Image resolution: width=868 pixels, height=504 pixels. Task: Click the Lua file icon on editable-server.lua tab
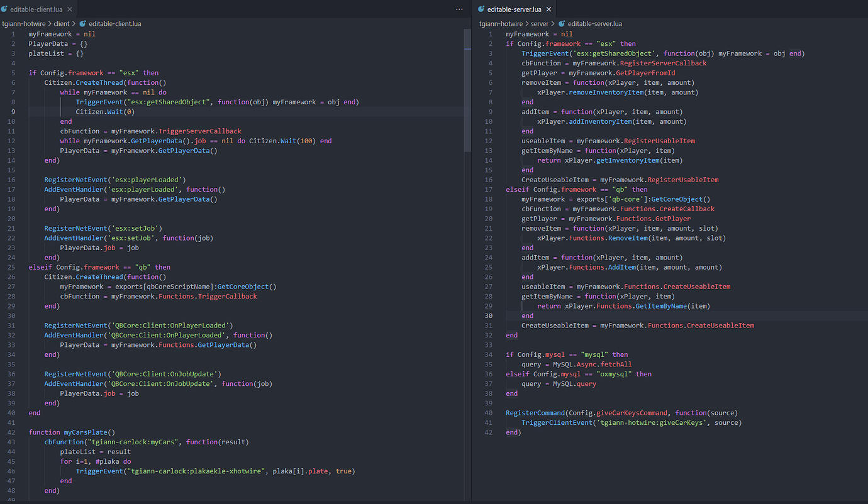coord(481,9)
